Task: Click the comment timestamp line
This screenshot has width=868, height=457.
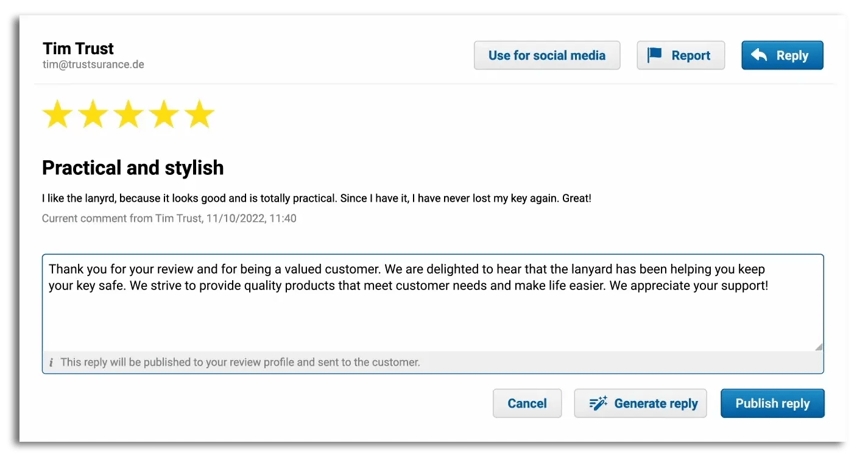Action: point(169,218)
